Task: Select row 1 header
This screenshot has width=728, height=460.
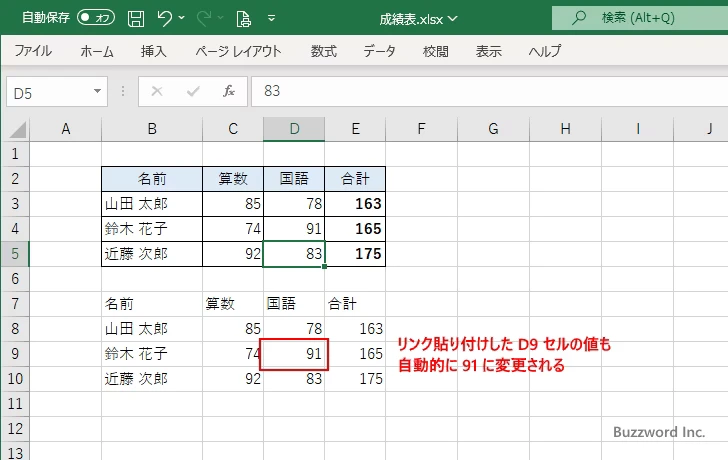Action: pos(15,154)
